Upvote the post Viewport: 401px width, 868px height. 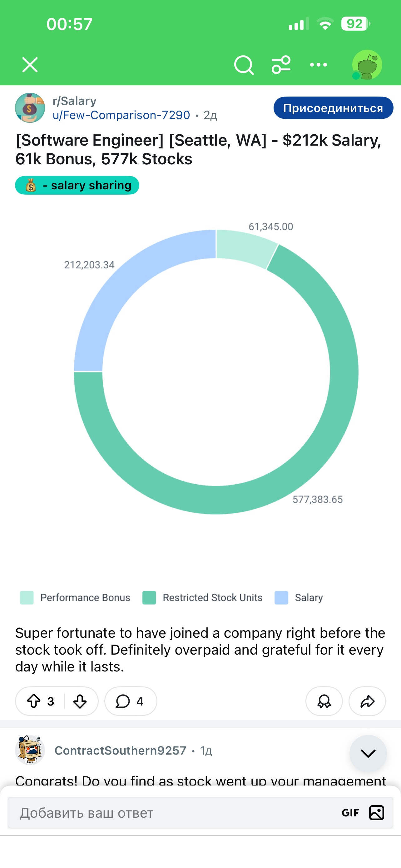pos(34,701)
